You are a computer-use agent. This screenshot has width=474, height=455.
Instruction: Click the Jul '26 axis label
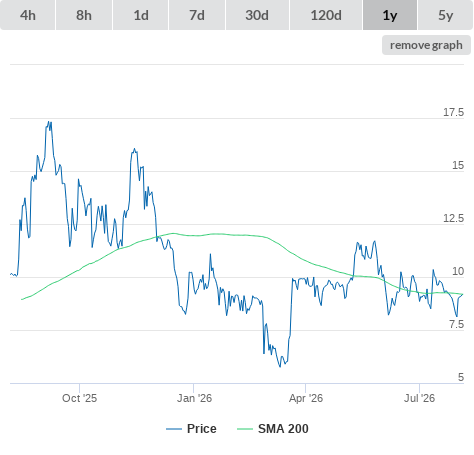coord(419,398)
